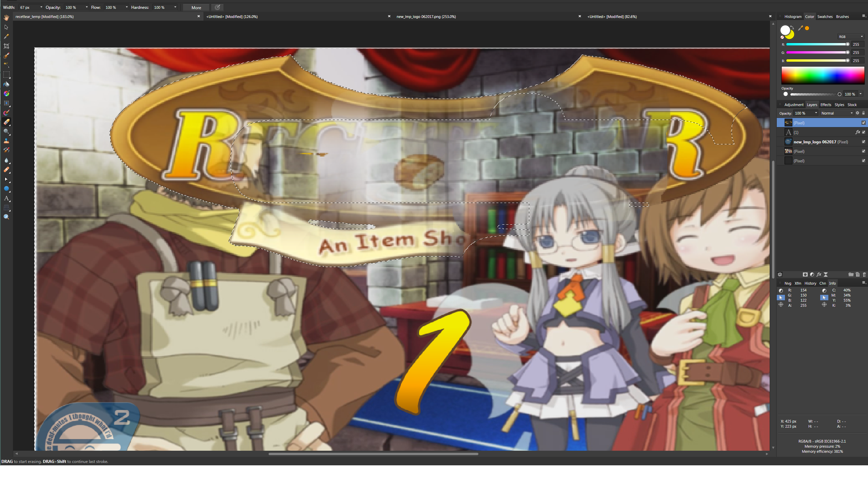Select the View (hand) tool

[6, 18]
